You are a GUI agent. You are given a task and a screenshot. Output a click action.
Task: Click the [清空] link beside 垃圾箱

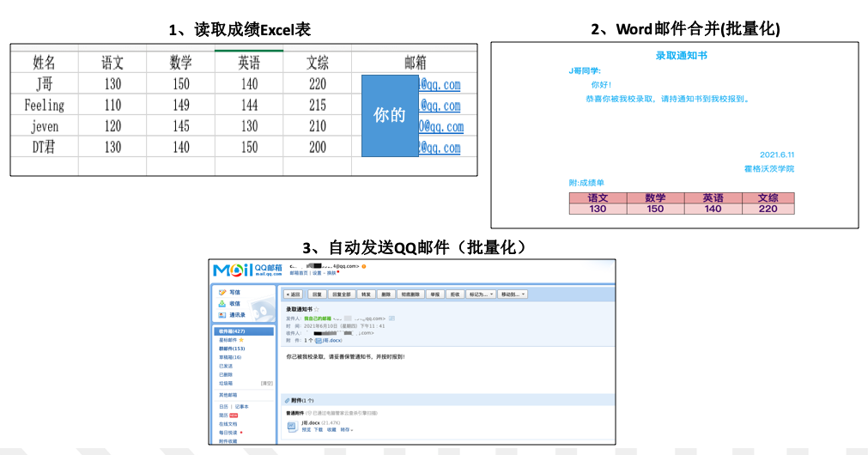pyautogui.click(x=267, y=383)
